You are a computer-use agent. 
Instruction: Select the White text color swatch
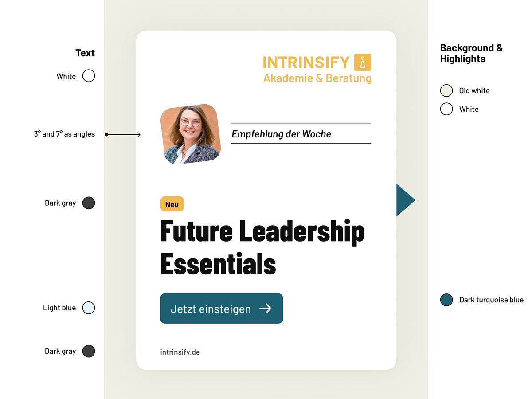pyautogui.click(x=89, y=76)
